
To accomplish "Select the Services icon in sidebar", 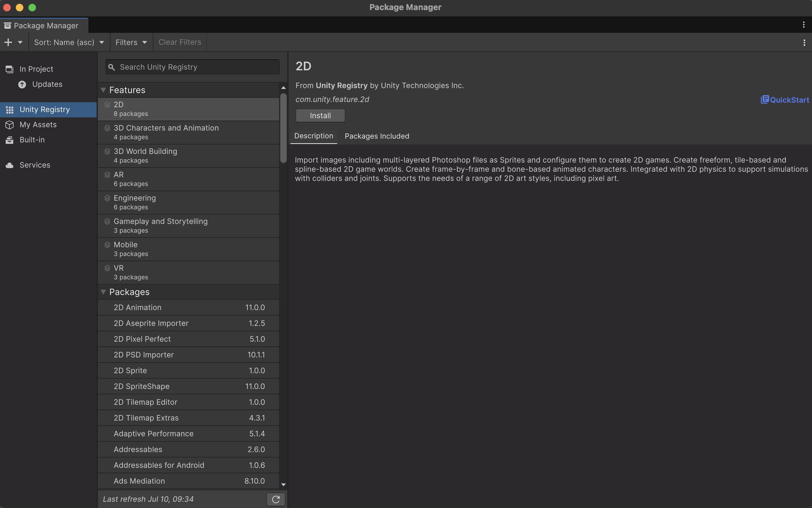I will (x=9, y=165).
